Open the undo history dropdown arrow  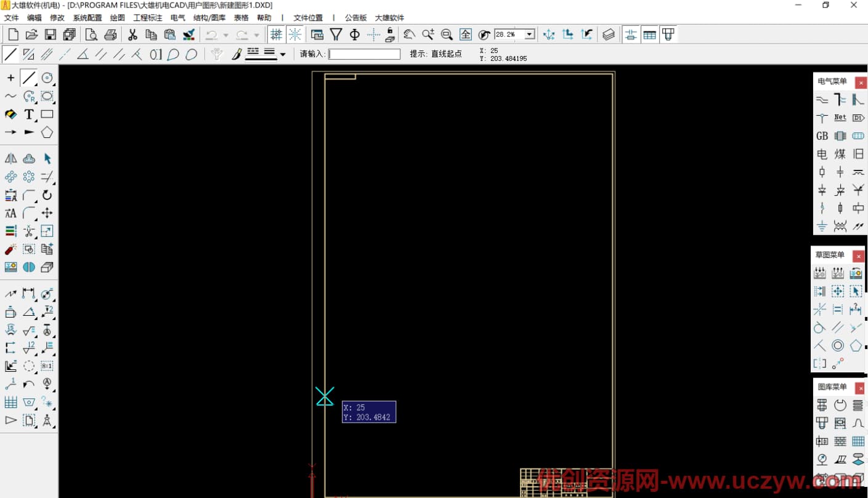pos(225,35)
